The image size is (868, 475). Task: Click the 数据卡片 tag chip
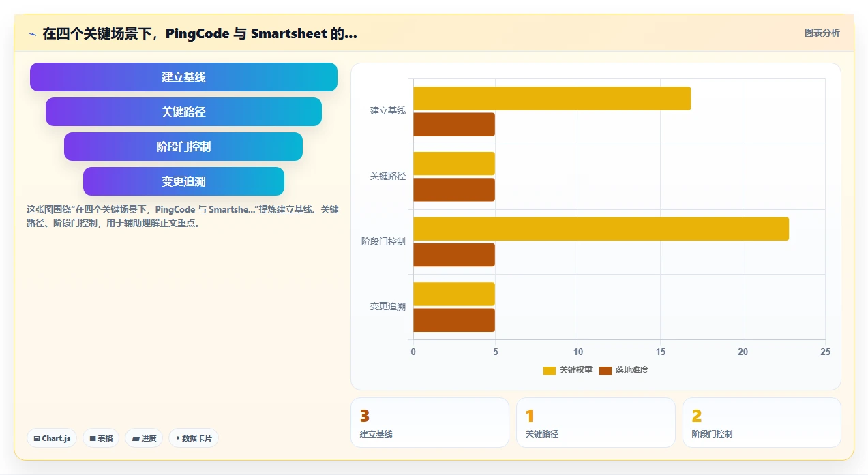coord(193,438)
